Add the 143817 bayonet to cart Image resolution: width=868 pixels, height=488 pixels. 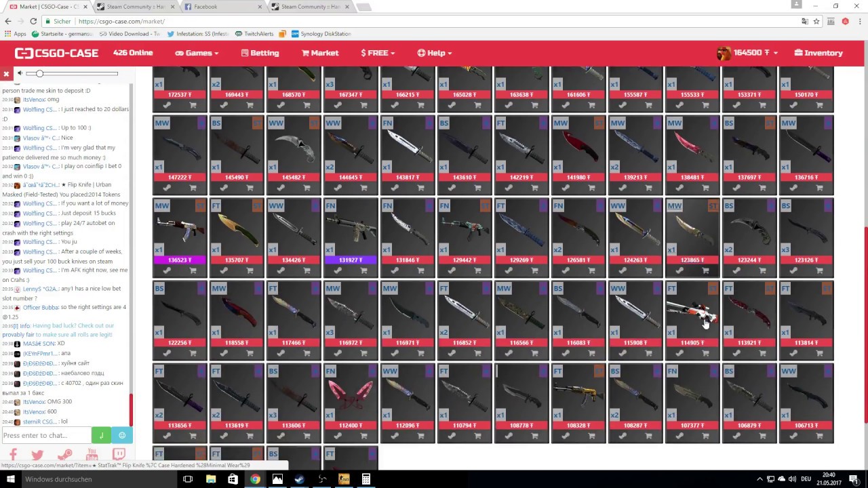tap(420, 188)
